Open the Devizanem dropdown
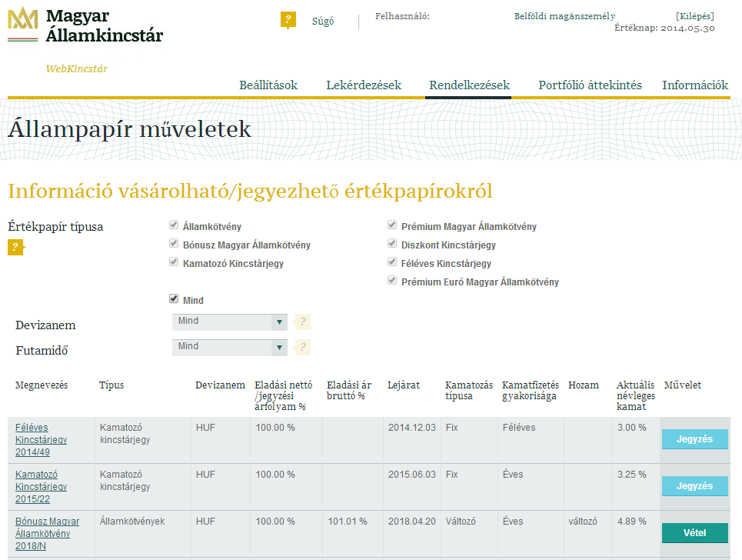 point(229,322)
